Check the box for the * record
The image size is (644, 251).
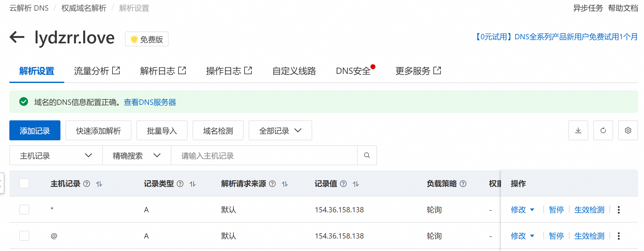24,210
